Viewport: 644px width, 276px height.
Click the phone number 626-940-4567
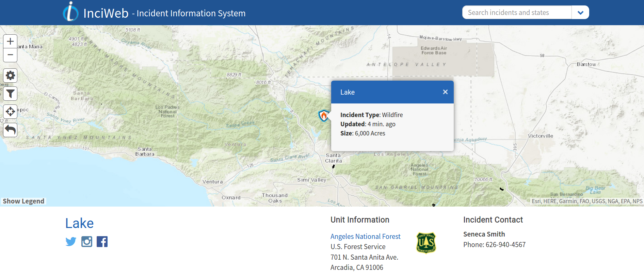tap(505, 245)
